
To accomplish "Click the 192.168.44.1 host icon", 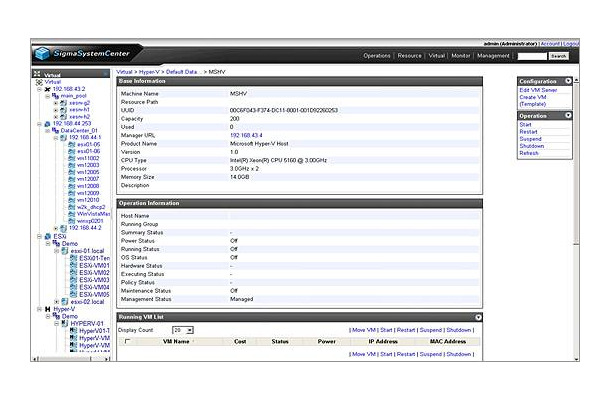I will [63, 138].
